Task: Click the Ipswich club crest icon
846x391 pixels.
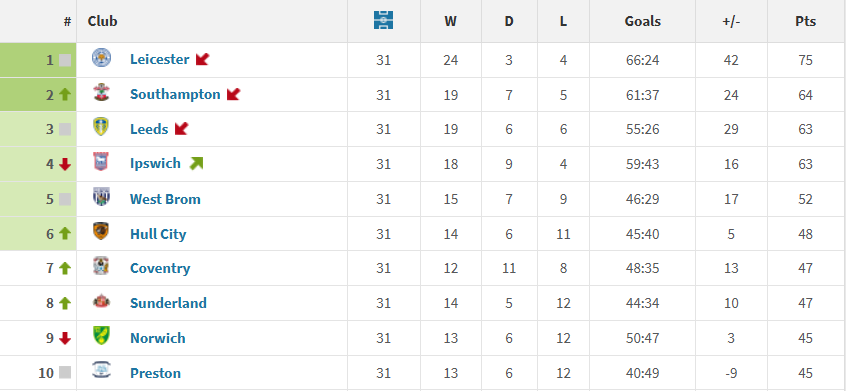Action: [x=101, y=161]
